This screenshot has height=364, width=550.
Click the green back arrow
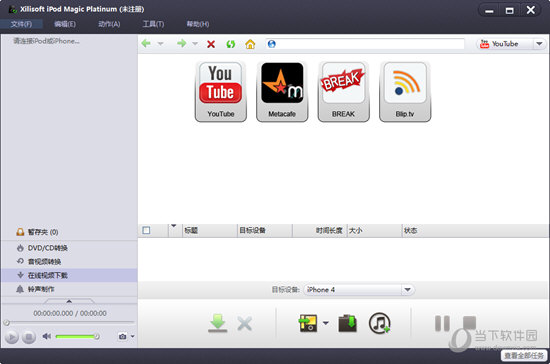[146, 43]
